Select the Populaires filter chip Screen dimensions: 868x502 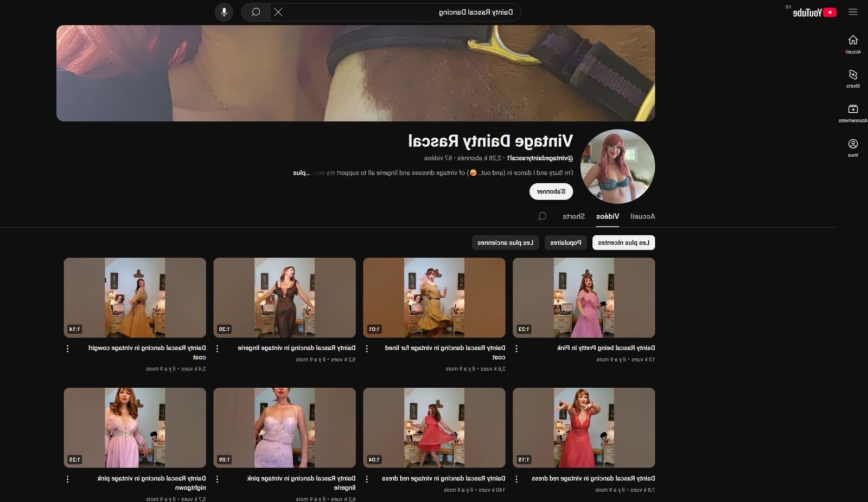565,242
